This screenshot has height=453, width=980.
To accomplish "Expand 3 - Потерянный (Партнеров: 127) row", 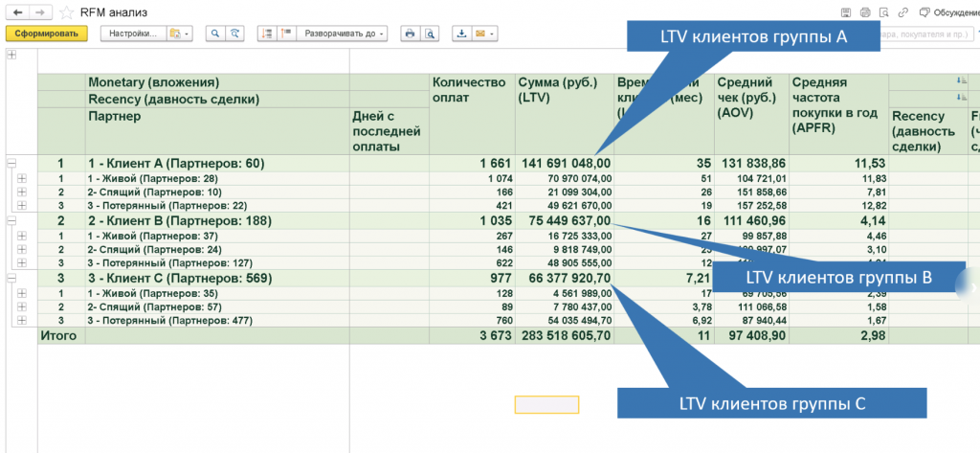I will point(23,262).
